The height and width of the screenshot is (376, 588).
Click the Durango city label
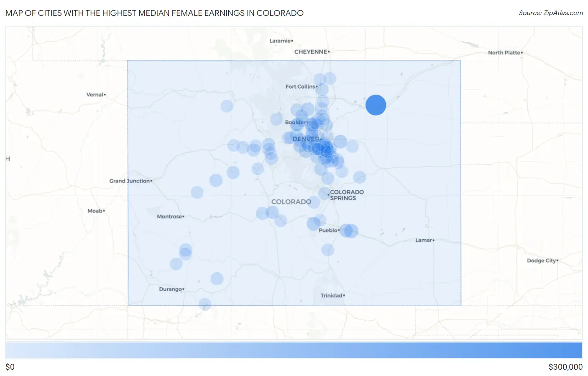coord(170,289)
